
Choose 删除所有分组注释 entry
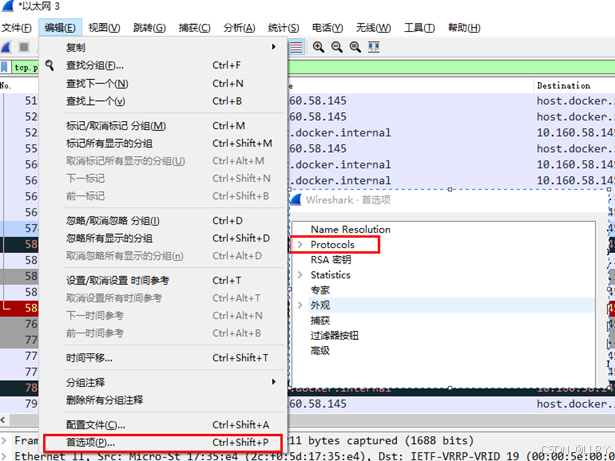pos(163,400)
